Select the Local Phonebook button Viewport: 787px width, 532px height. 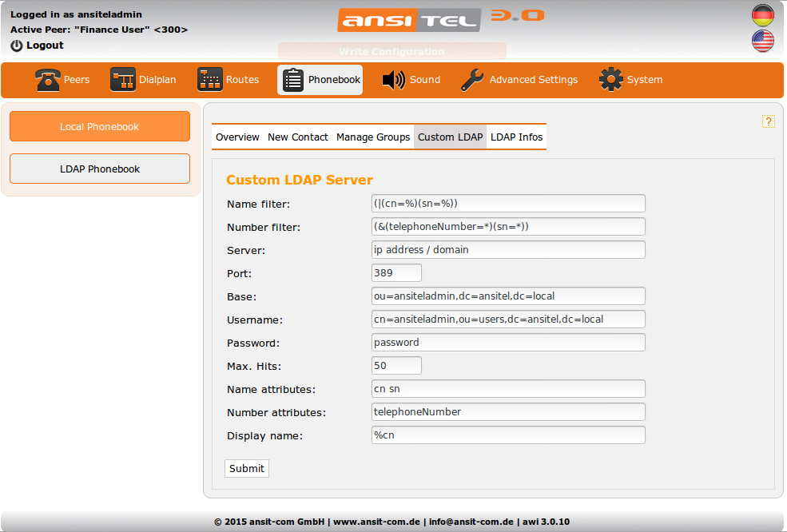100,126
